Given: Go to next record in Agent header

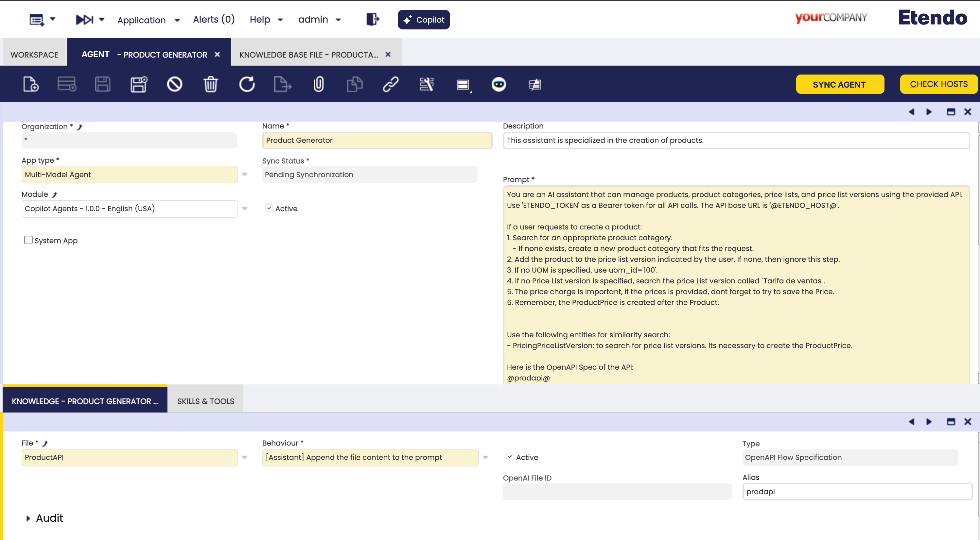Looking at the screenshot, I should (929, 112).
